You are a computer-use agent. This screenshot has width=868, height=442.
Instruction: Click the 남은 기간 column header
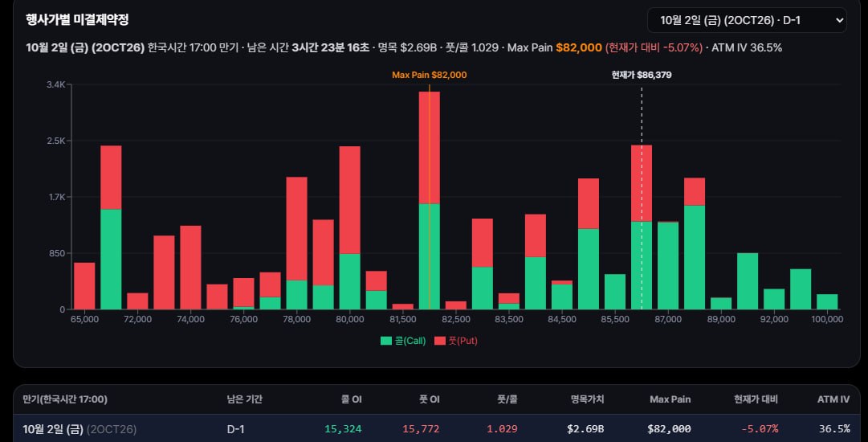tap(244, 399)
